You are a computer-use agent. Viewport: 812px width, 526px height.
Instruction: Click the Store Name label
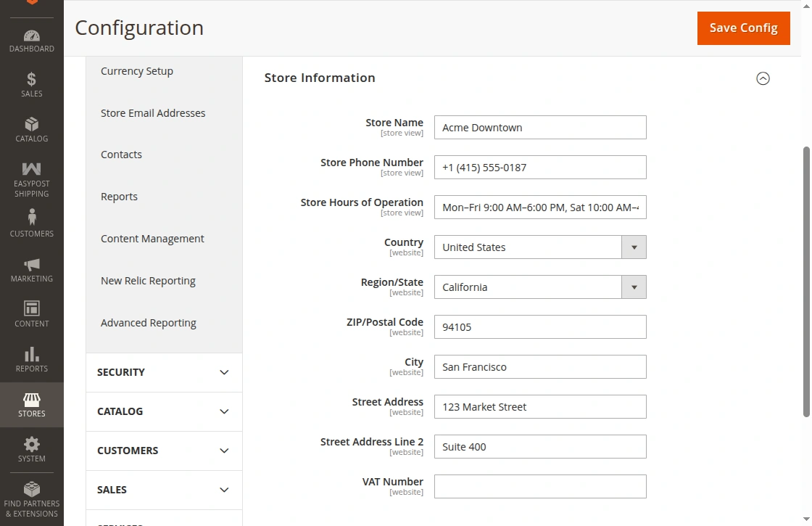point(394,123)
